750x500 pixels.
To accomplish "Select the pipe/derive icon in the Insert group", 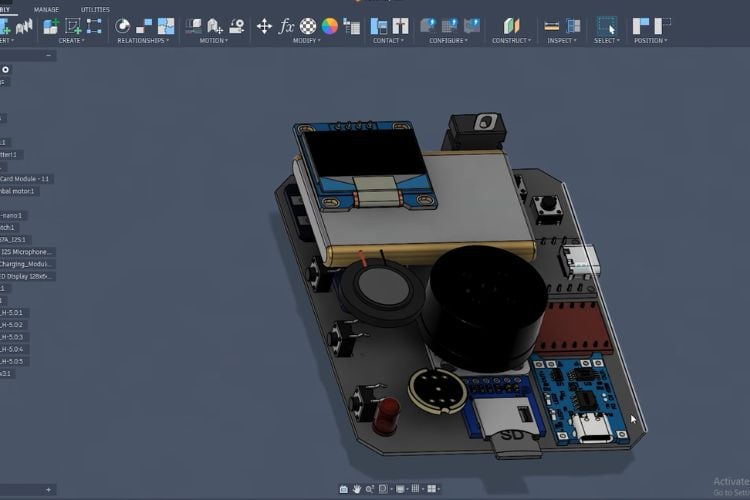I will 23,26.
